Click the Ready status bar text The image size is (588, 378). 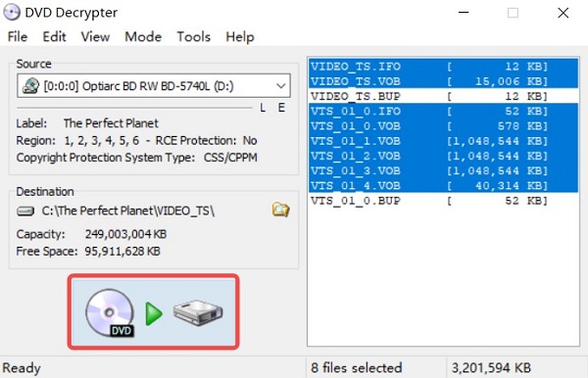pos(22,368)
